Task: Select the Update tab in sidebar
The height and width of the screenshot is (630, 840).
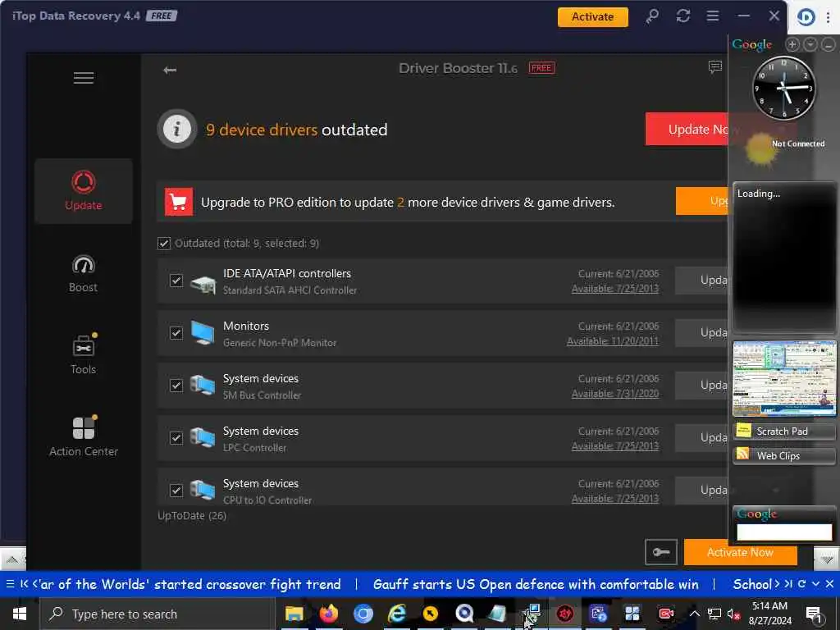Action: click(x=84, y=190)
